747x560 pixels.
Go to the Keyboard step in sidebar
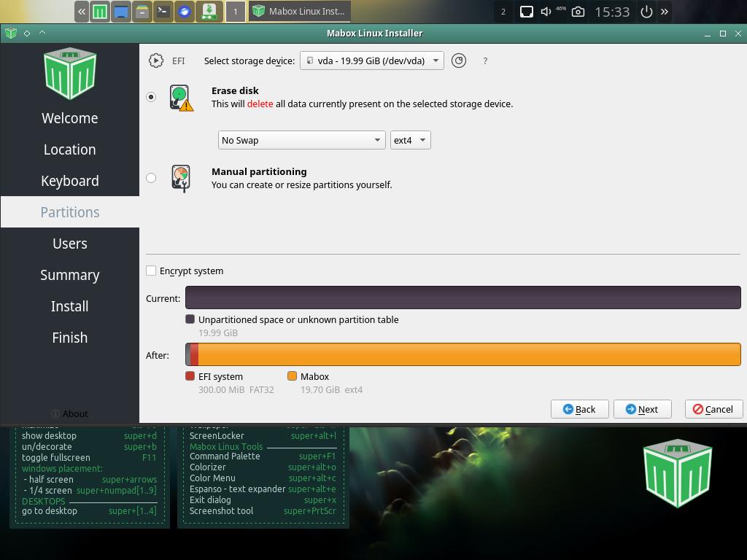70,181
